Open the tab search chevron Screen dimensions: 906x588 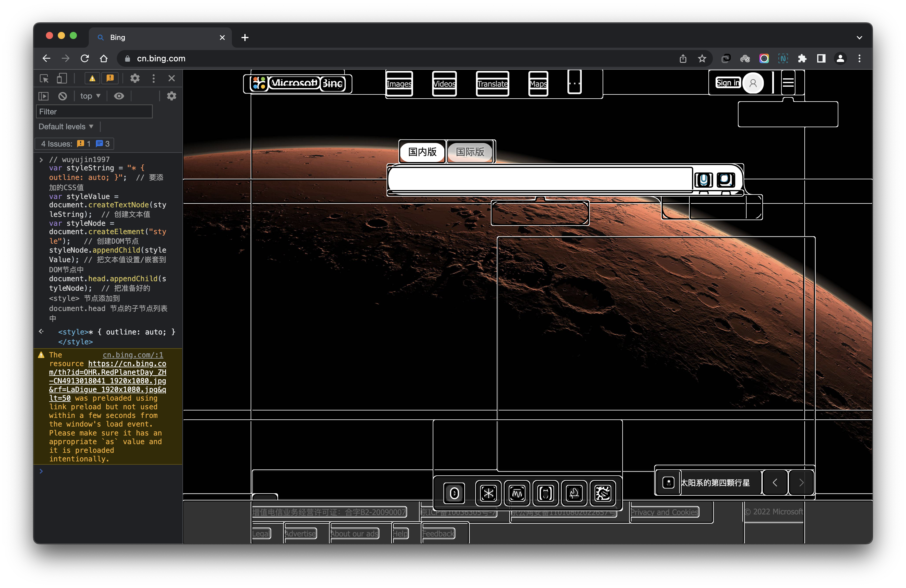point(859,37)
